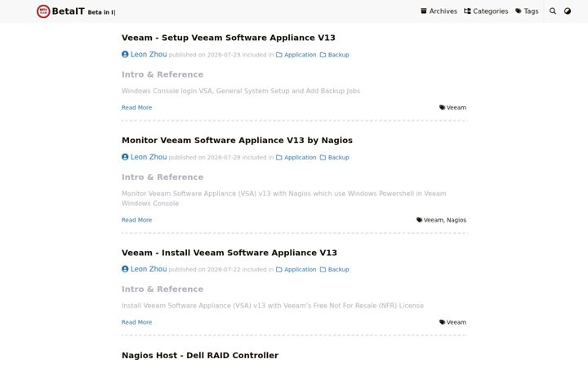
Task: Open Backup category on Setup Veeam post
Action: [x=335, y=55]
